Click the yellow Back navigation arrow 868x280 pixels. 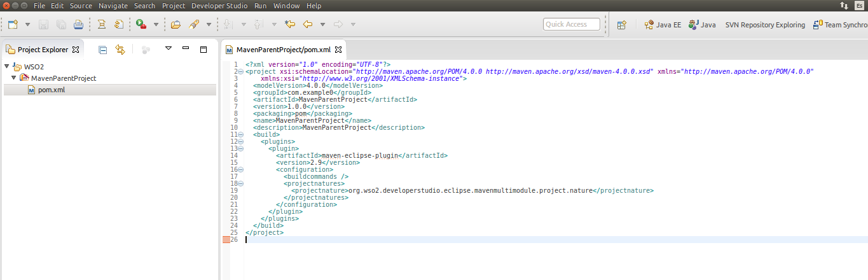[x=308, y=25]
